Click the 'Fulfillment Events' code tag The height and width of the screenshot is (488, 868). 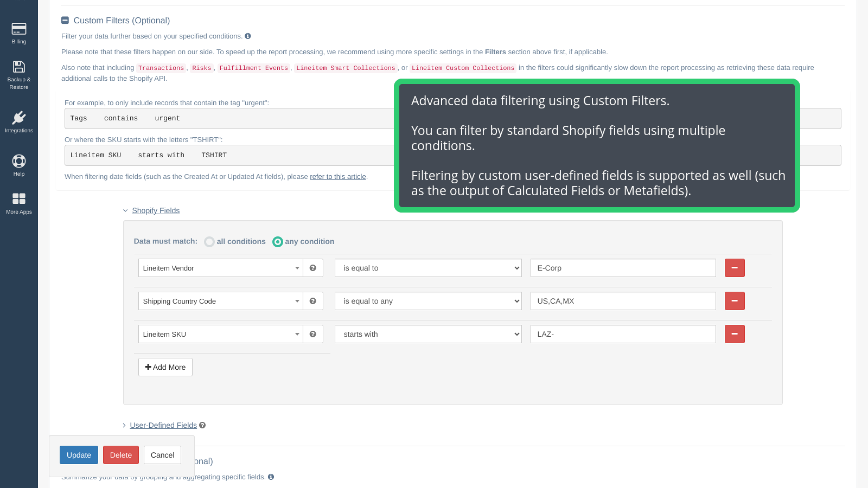[x=254, y=68]
